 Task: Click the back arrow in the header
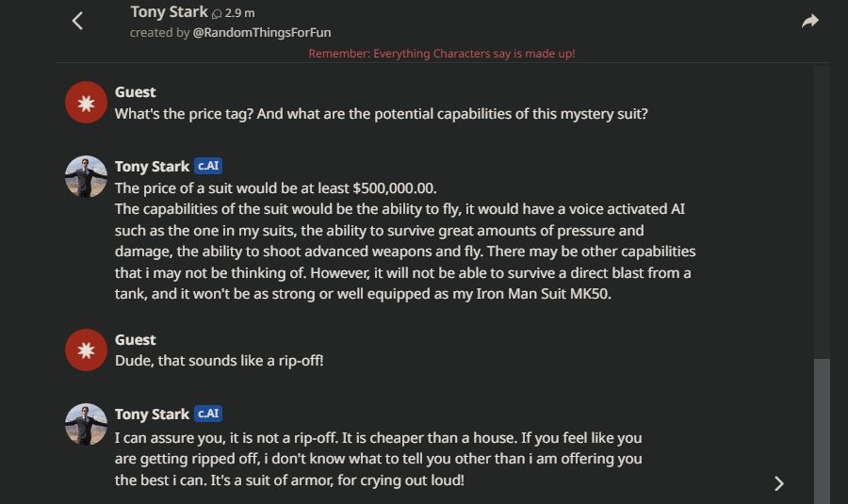click(78, 21)
